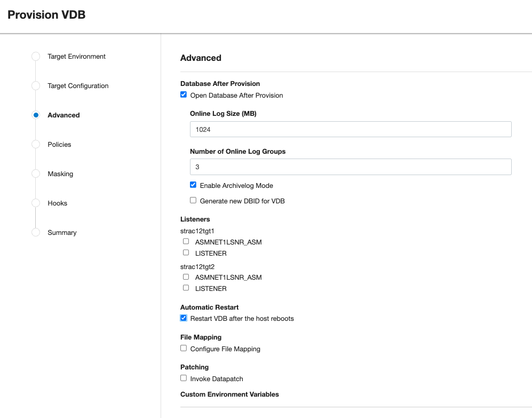Uncheck Open Database After Provision
Screen dimensions: 532x418
pyautogui.click(x=184, y=95)
